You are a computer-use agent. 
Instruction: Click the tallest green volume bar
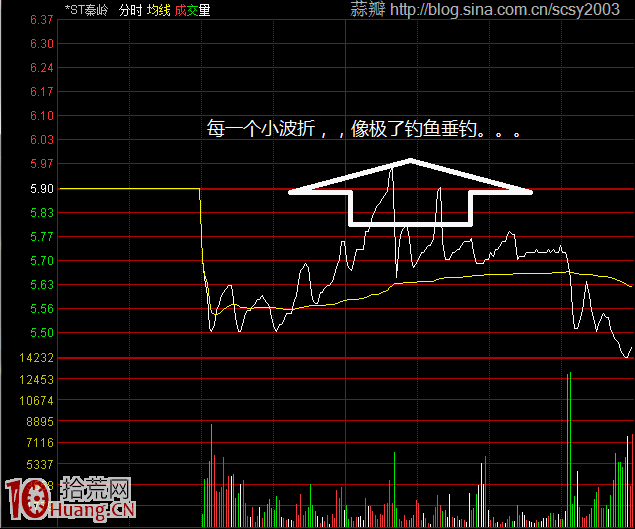(570, 449)
